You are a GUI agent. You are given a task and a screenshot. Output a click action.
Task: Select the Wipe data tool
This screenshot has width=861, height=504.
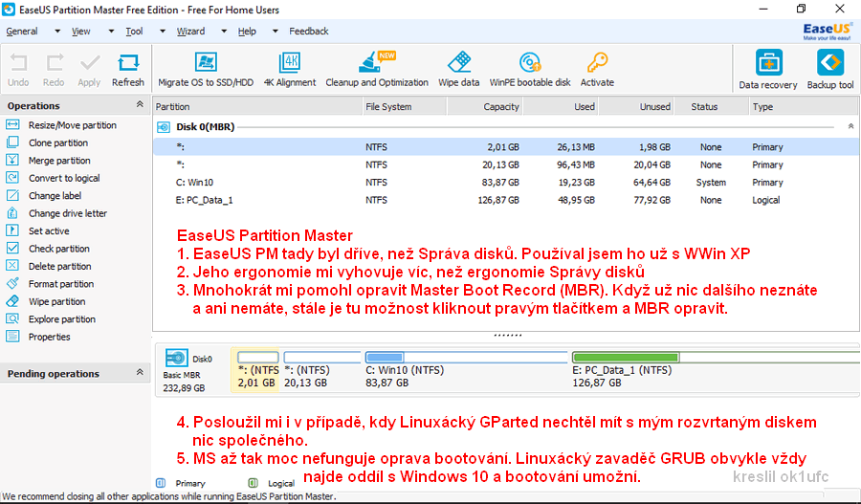click(458, 64)
